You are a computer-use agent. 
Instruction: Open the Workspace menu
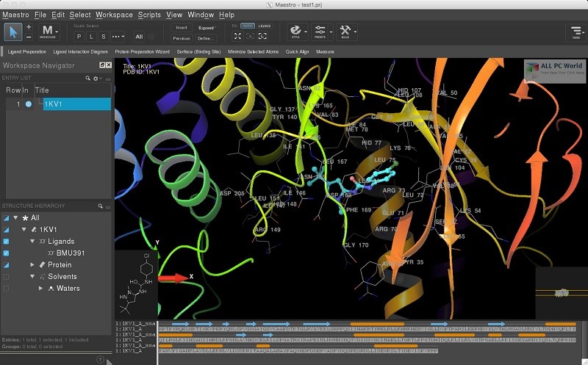[x=114, y=14]
